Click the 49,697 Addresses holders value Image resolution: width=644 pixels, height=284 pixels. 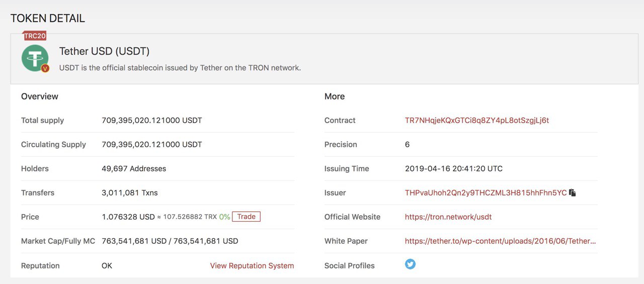[x=134, y=168]
